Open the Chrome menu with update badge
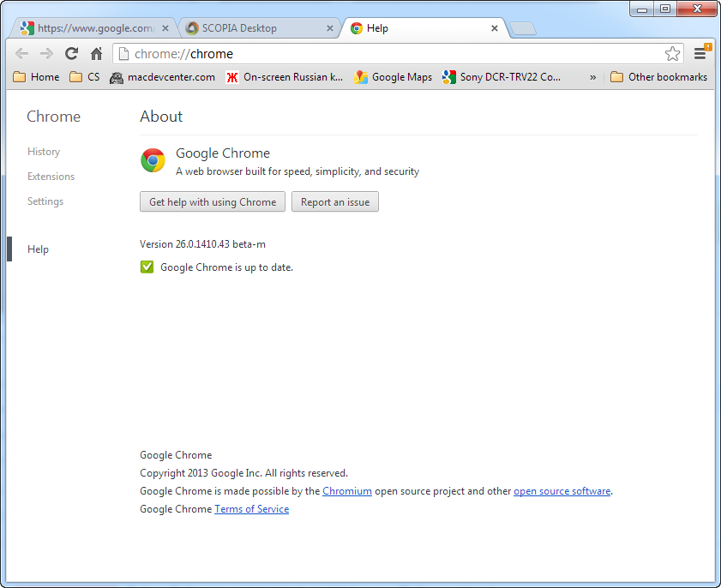 (x=701, y=53)
